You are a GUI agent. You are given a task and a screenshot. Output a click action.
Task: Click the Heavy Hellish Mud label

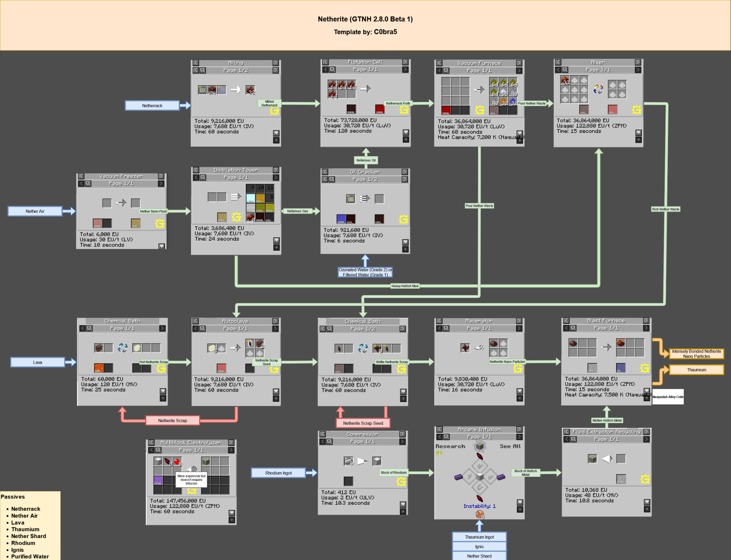click(x=405, y=286)
